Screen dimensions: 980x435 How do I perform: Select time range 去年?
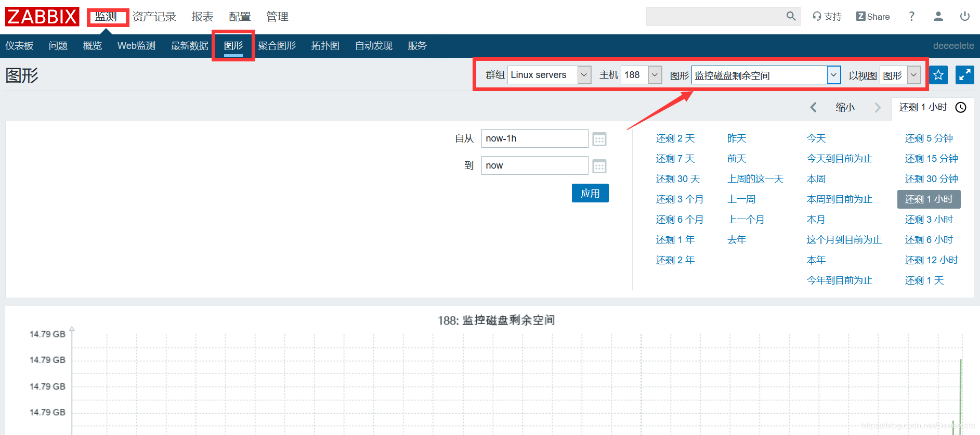tap(737, 240)
